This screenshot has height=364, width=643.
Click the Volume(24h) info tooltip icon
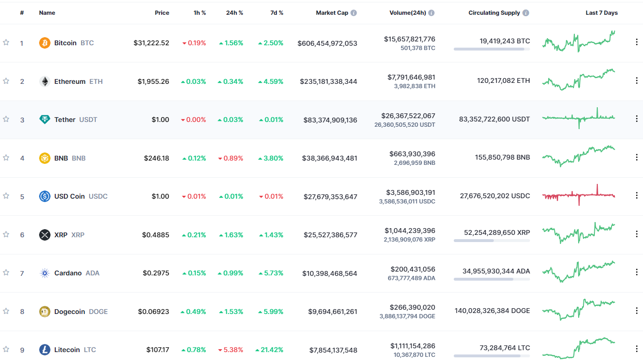pos(431,13)
